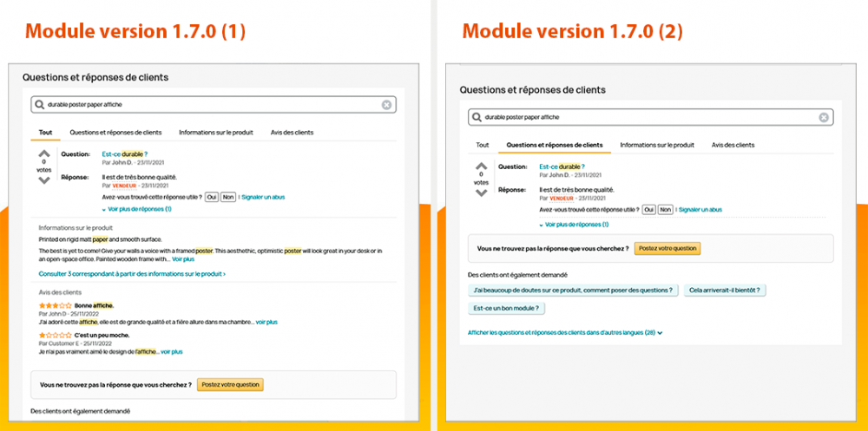The width and height of the screenshot is (868, 431).
Task: Expand questions in other languages (28)
Action: click(x=565, y=333)
